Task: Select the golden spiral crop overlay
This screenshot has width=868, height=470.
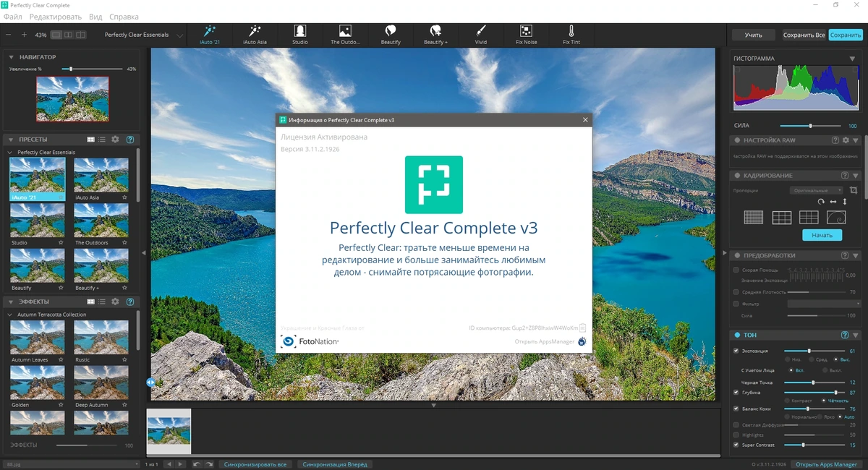Action: point(835,217)
